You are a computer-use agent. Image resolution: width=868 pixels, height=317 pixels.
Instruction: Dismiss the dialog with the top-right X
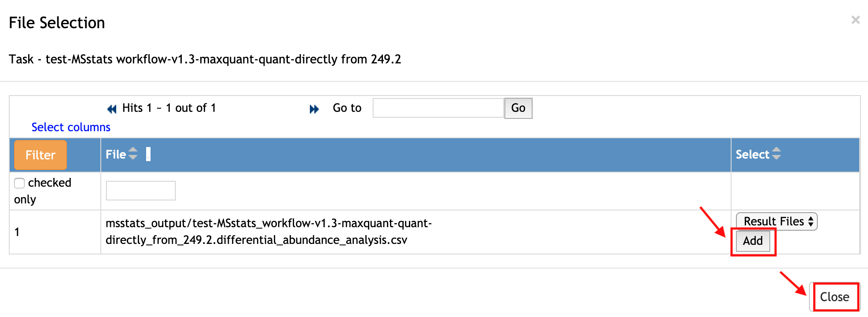[855, 20]
